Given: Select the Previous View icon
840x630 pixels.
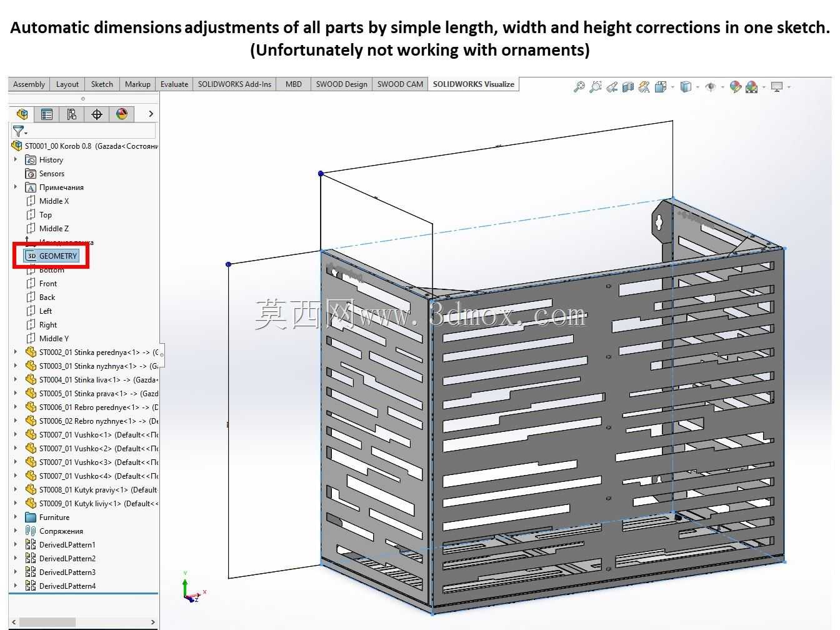Looking at the screenshot, I should pyautogui.click(x=612, y=87).
